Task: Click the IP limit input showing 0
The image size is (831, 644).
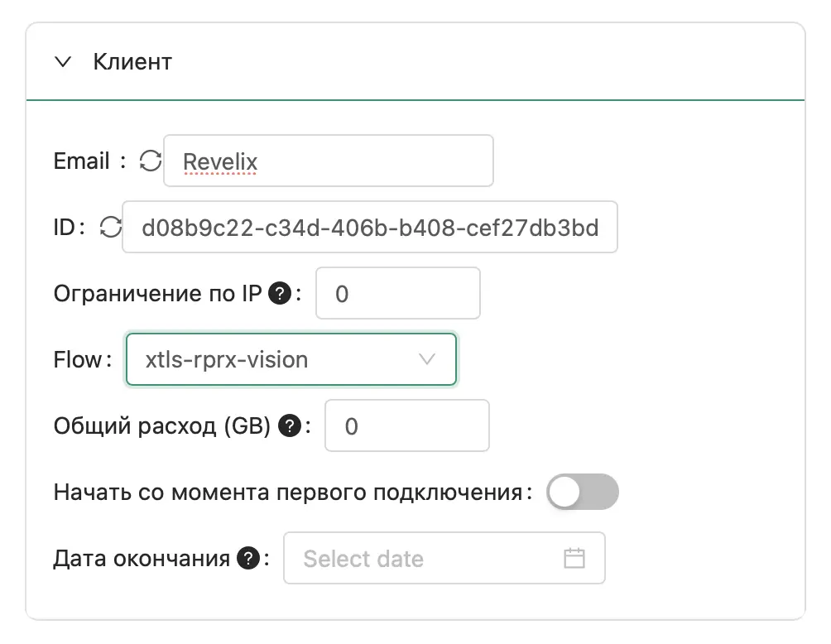Action: click(397, 292)
